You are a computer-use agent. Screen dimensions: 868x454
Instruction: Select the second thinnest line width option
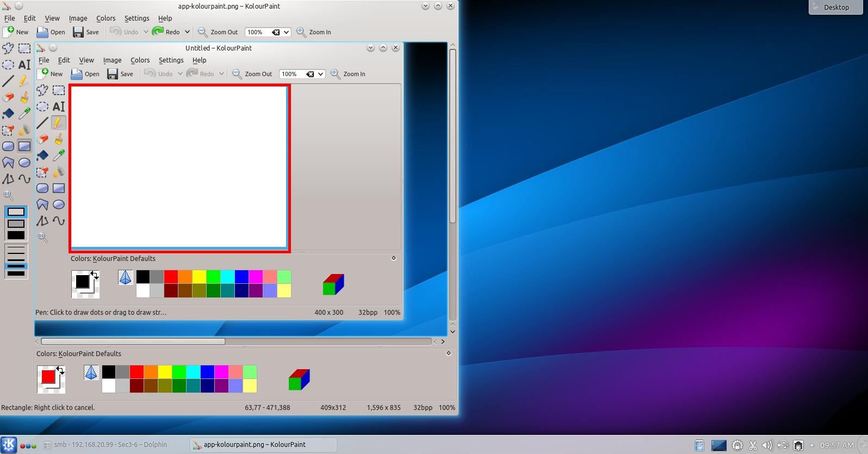16,253
